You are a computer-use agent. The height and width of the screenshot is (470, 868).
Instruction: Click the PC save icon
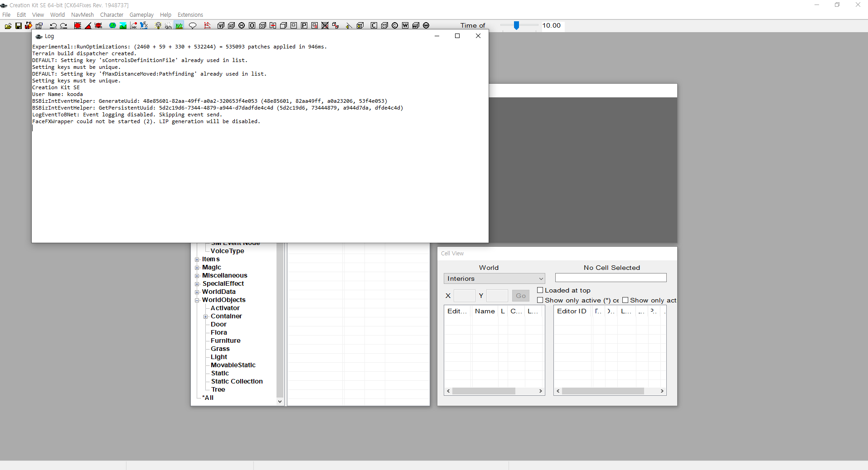pos(29,26)
